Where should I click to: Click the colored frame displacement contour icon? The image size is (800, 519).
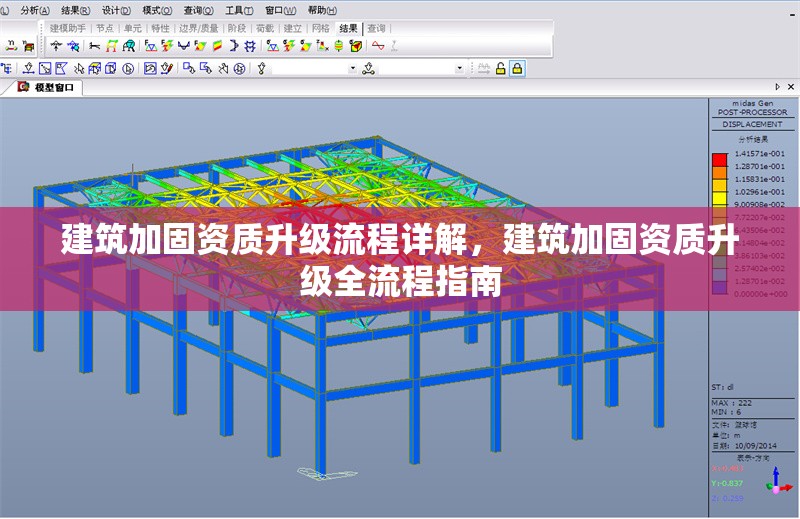111,46
